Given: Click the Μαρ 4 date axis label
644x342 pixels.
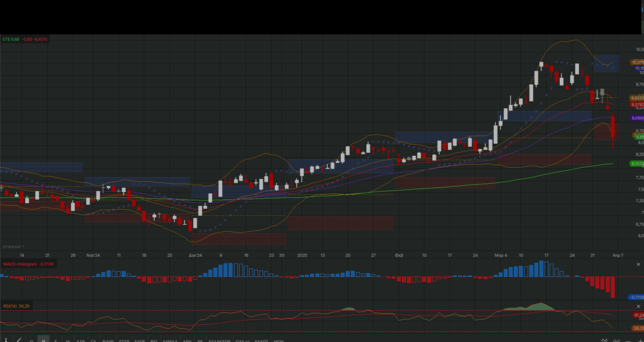Looking at the screenshot, I should point(501,255).
